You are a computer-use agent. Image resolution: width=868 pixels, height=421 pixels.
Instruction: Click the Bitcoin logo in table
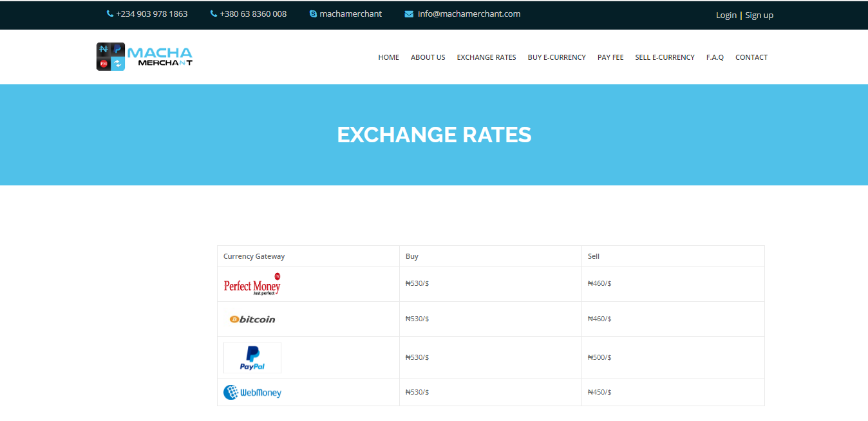click(252, 319)
